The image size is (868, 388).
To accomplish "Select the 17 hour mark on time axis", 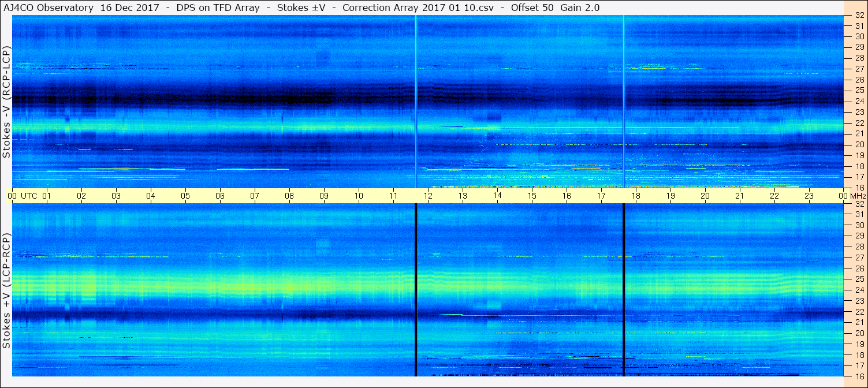I will coord(601,196).
